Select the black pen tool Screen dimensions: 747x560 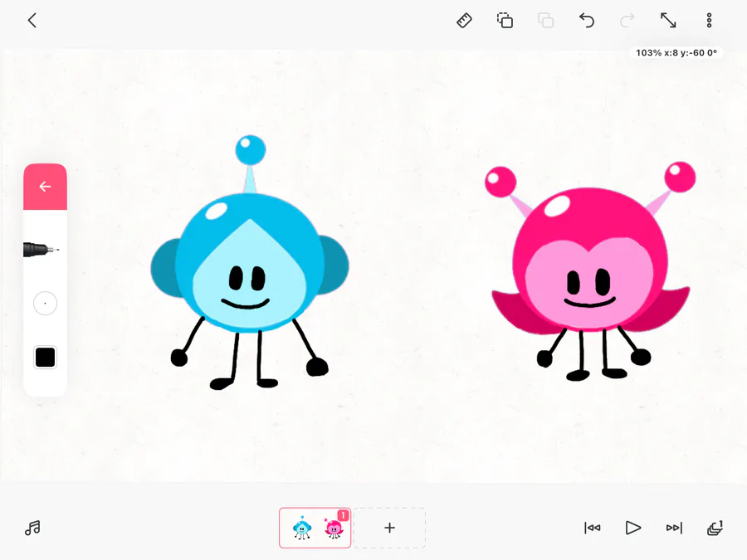click(x=41, y=250)
